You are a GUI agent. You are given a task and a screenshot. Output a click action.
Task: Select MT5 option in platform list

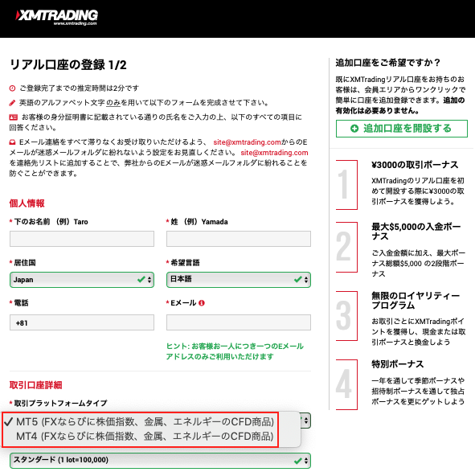(145, 421)
